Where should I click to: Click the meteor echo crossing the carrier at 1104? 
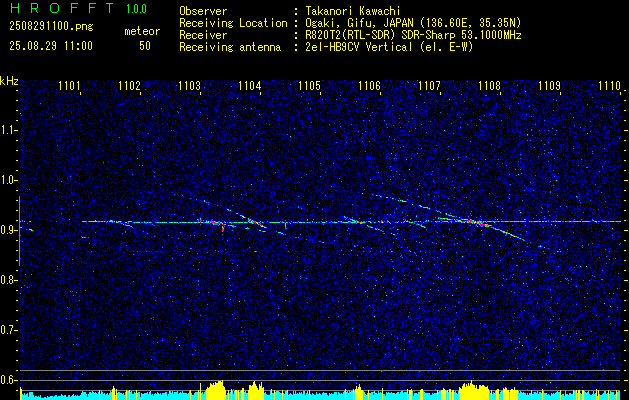[x=255, y=222]
